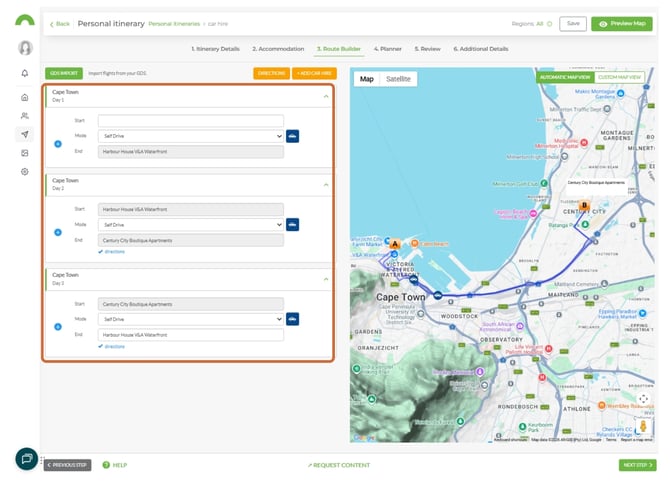
Task: Go to 5. Review tab
Action: [427, 49]
